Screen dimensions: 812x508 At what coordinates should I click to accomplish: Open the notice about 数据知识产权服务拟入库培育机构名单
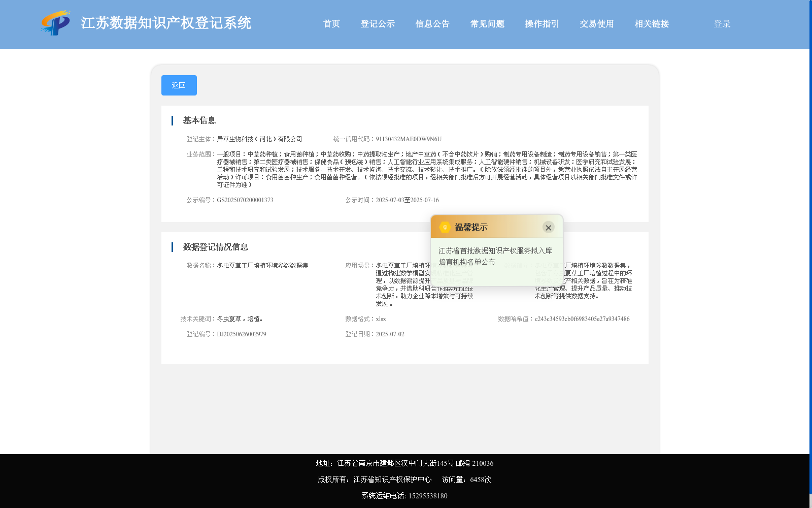click(x=495, y=257)
